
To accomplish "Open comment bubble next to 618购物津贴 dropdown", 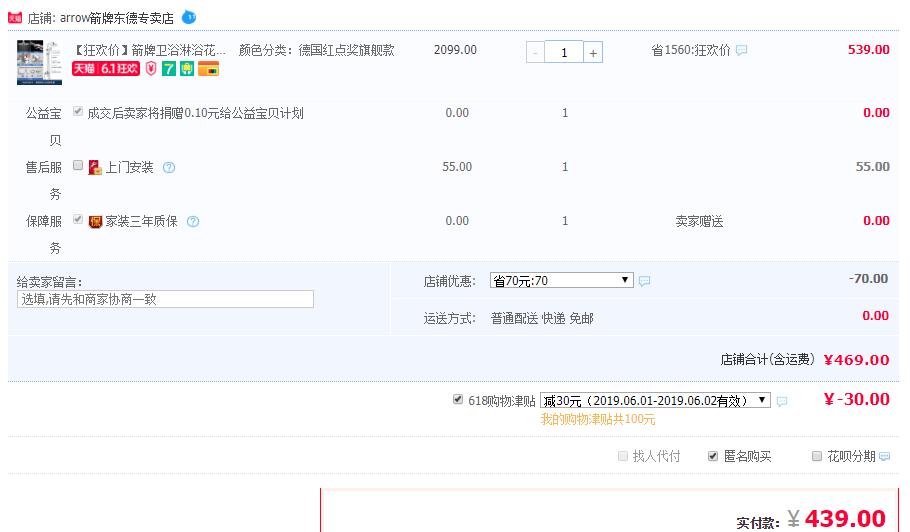I will point(782,401).
